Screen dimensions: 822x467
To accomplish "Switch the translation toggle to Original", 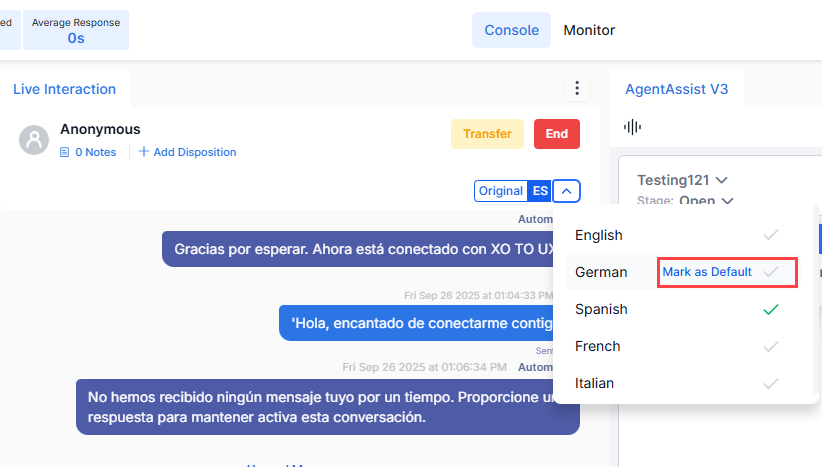I will [500, 191].
